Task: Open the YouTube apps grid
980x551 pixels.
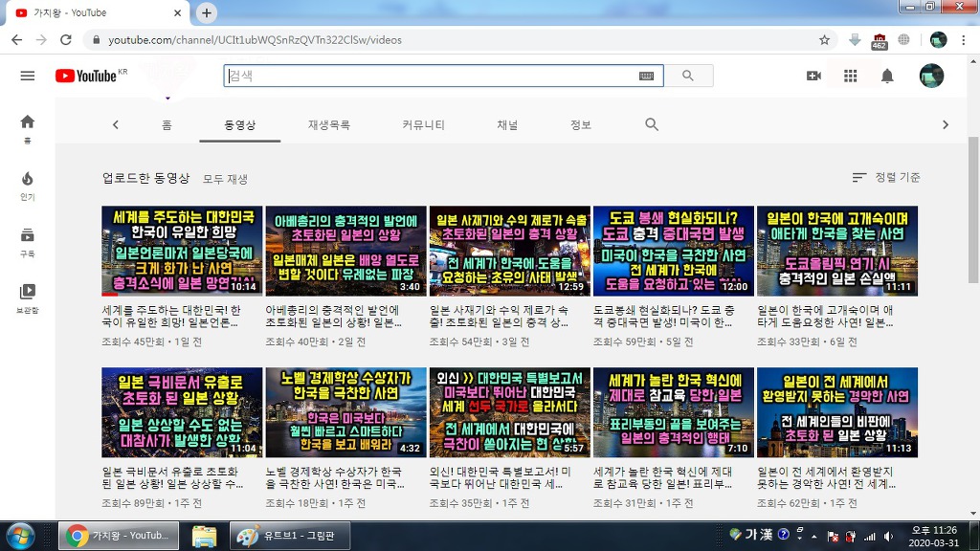Action: (850, 77)
